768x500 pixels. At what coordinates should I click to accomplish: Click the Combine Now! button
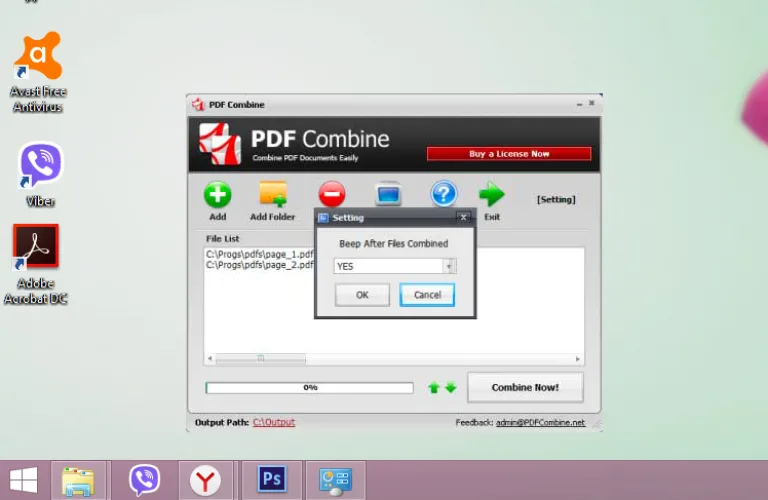tap(525, 387)
